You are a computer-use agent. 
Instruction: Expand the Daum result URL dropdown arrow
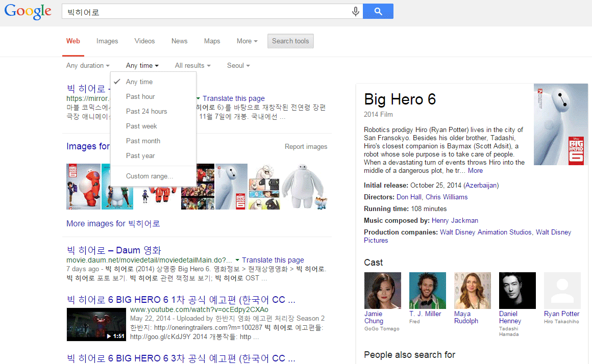pyautogui.click(x=237, y=261)
